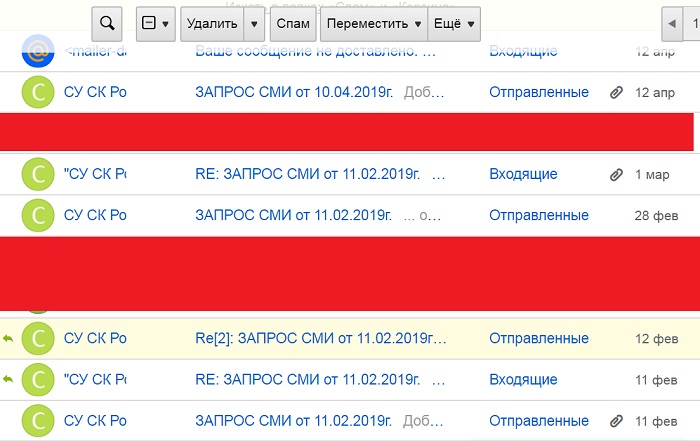700x441 pixels.
Task: Click the green avatar on the 28 фев message
Action: tap(37, 215)
